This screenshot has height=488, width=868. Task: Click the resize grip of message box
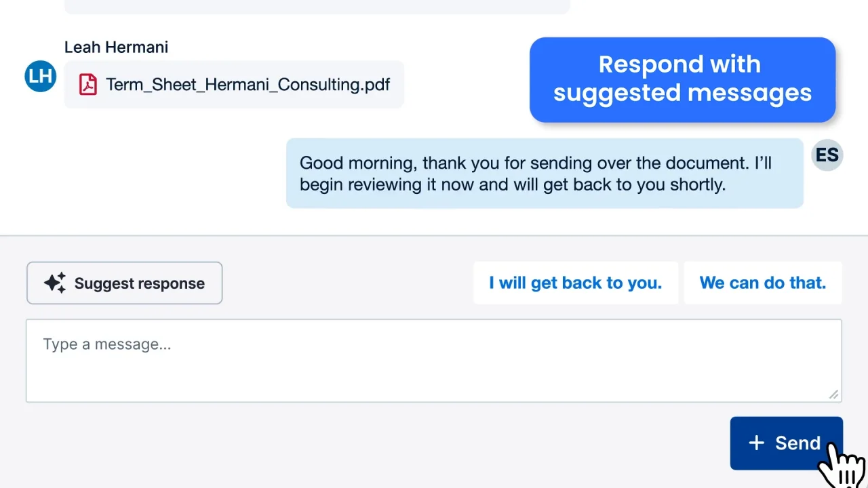click(834, 394)
